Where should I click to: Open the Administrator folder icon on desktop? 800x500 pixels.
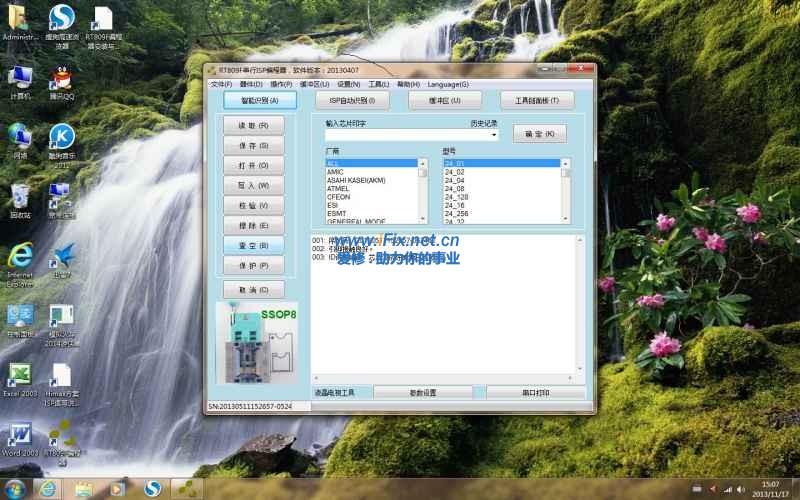click(19, 18)
